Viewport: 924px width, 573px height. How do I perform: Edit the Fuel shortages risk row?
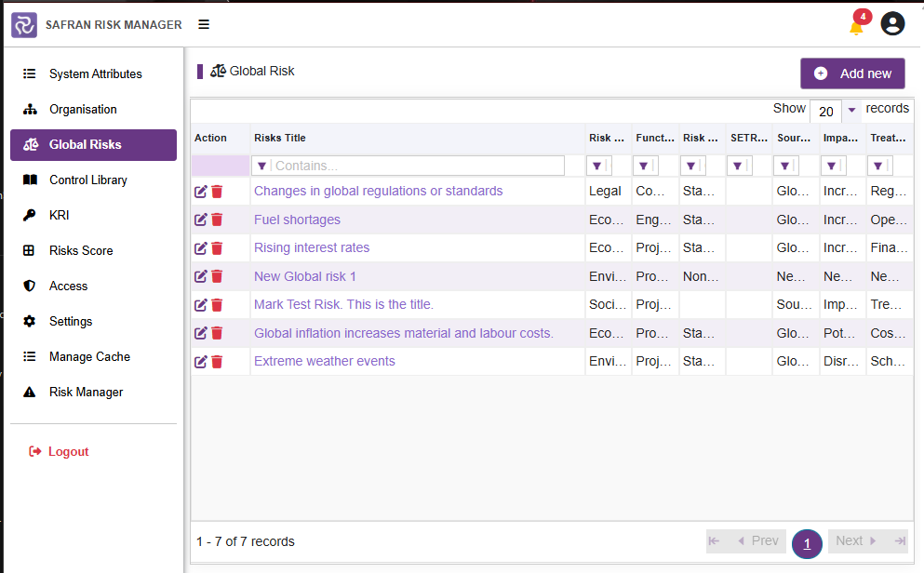[x=200, y=220]
